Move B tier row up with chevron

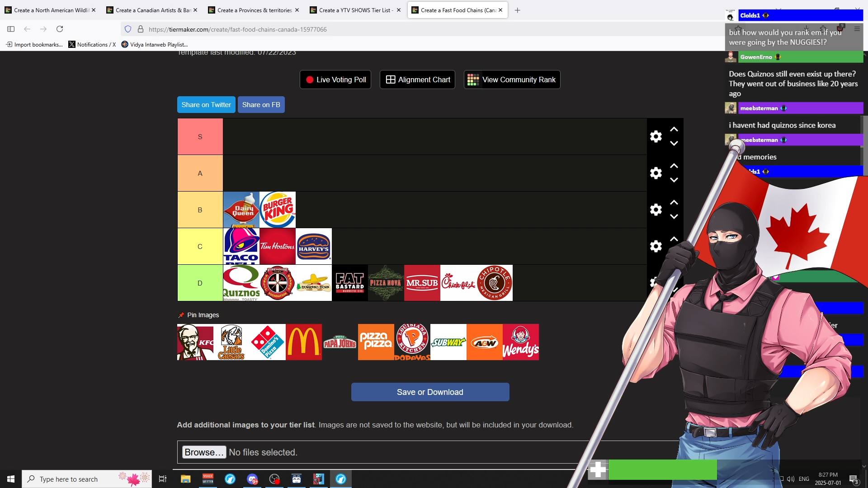point(674,202)
